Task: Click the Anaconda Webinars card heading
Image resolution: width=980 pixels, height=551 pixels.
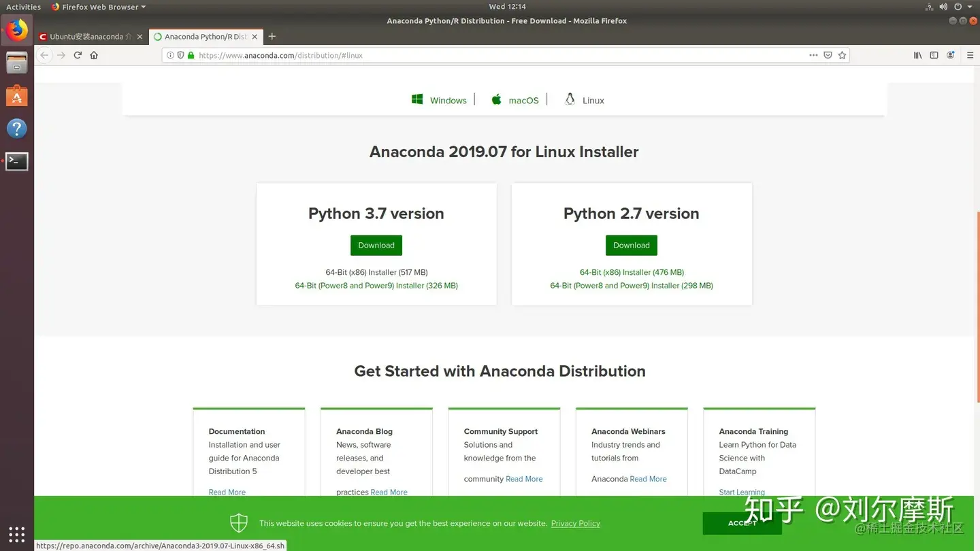Action: tap(628, 431)
